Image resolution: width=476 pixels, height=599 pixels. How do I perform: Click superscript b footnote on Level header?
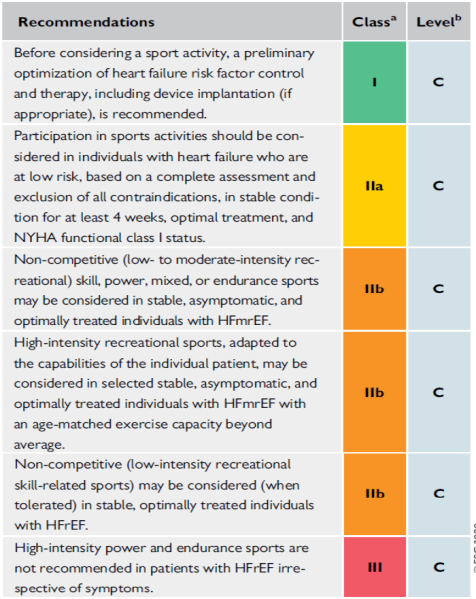click(458, 17)
